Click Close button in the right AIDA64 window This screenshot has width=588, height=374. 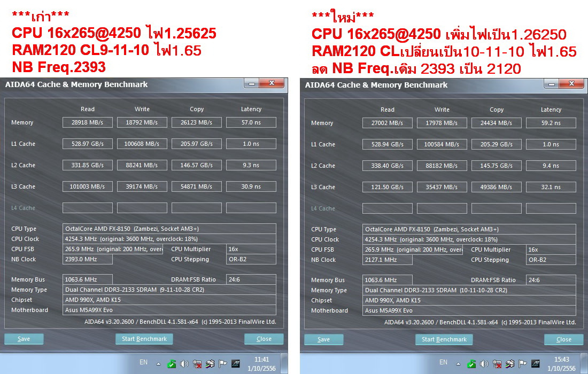(563, 339)
